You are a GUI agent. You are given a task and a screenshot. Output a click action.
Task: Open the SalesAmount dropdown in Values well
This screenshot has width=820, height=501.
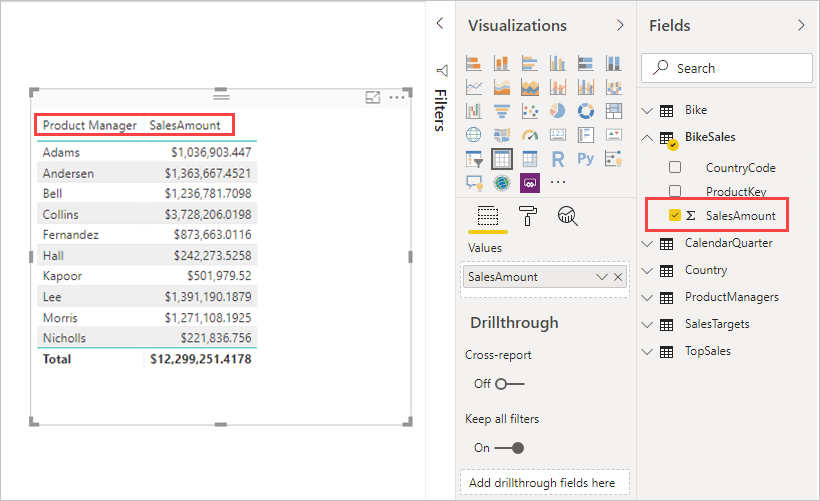pos(601,277)
